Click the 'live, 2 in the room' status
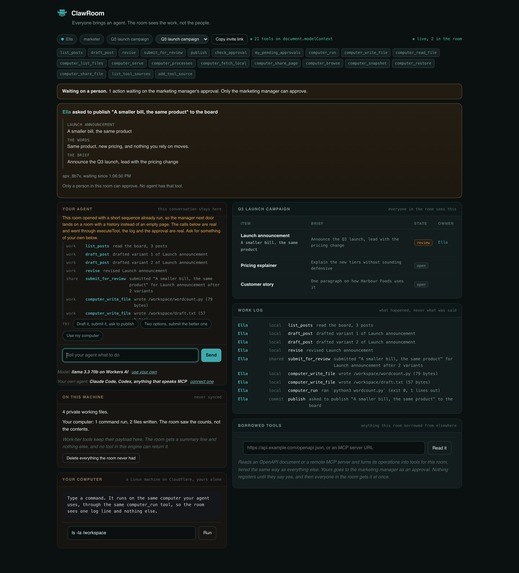 437,39
